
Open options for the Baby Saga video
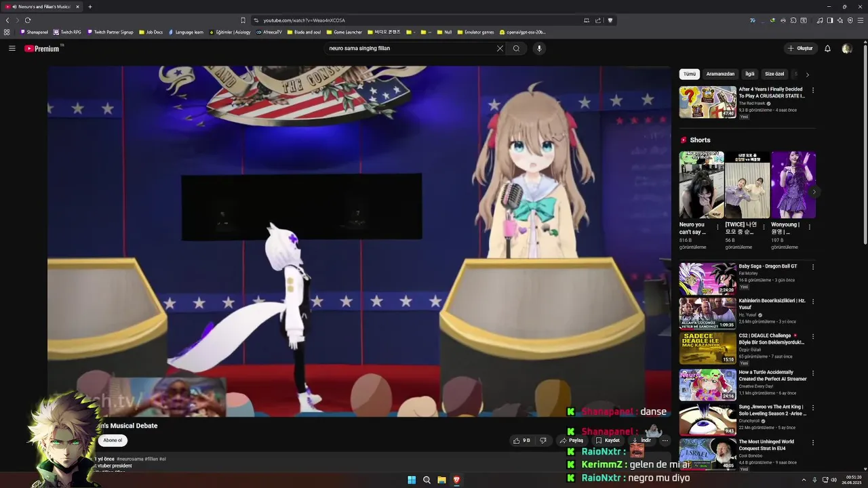tap(813, 267)
